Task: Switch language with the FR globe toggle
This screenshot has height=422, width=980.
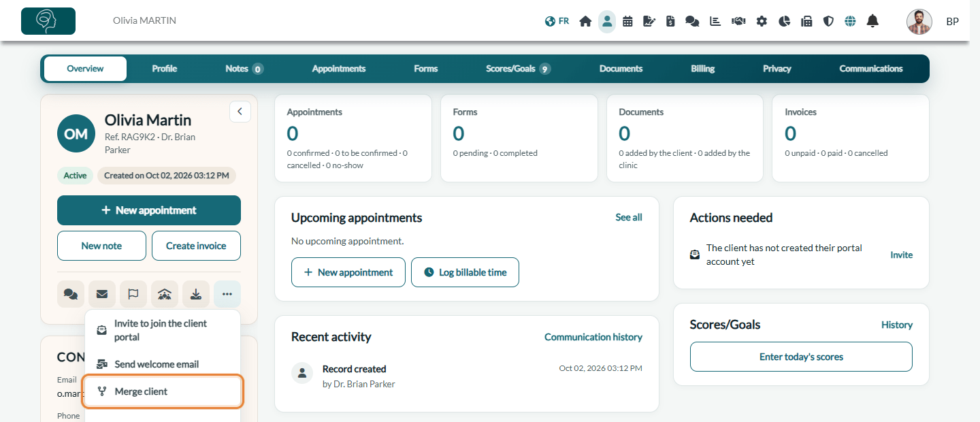Action: (557, 21)
